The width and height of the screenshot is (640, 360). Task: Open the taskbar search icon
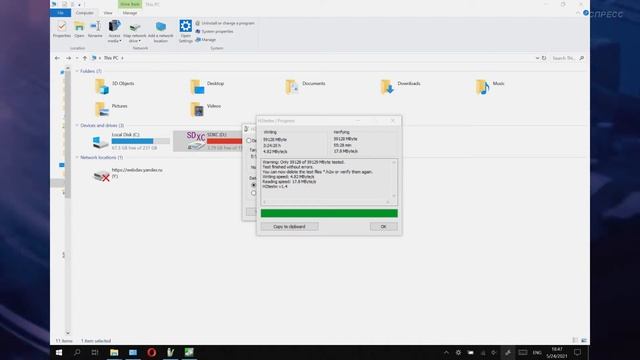click(77, 352)
